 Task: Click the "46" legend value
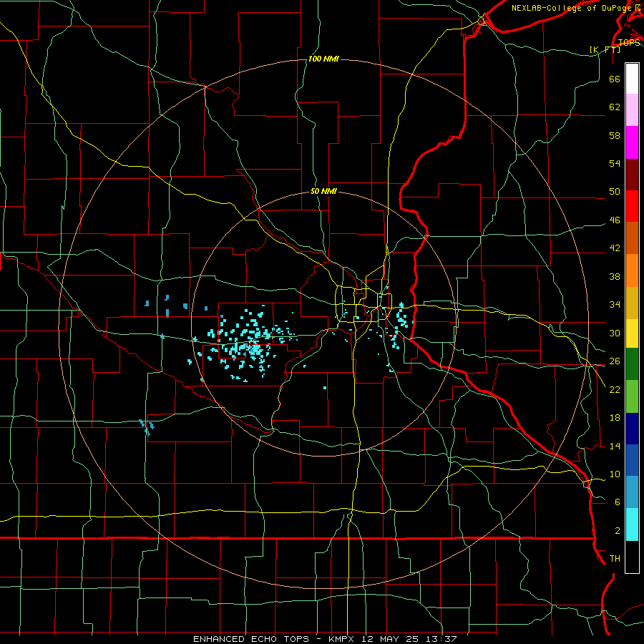click(615, 220)
